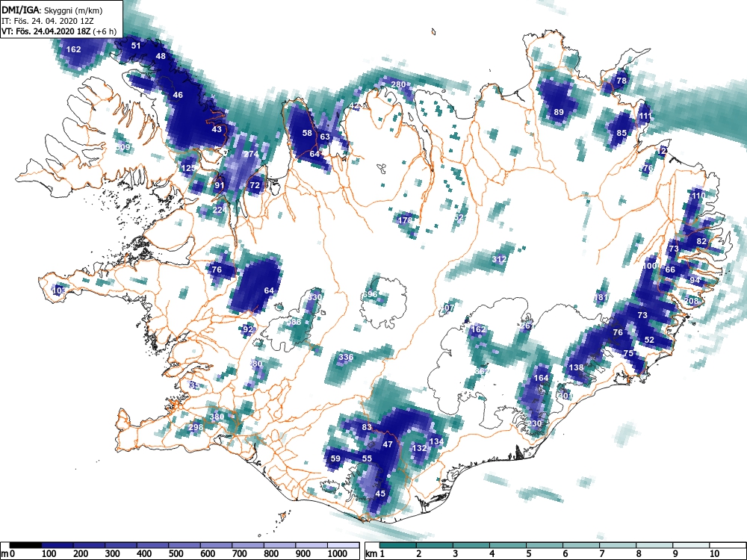This screenshot has height=560, width=747.
Task: Click the km 1 label in the km legend
Action: coord(376,554)
